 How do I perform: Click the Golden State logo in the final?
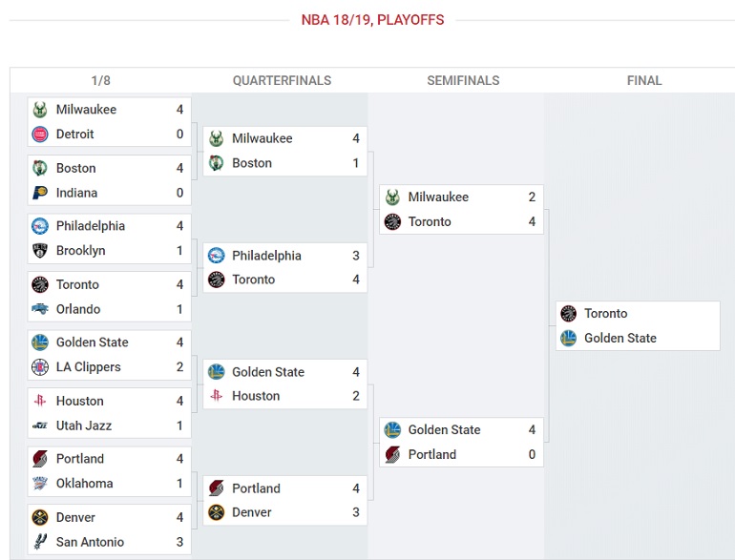pyautogui.click(x=569, y=338)
